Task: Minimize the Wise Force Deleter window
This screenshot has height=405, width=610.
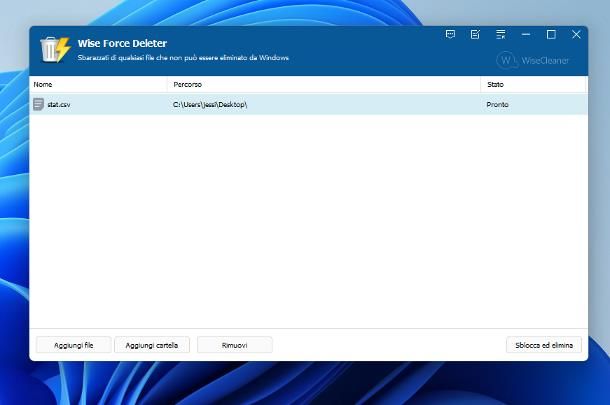Action: tap(526, 35)
